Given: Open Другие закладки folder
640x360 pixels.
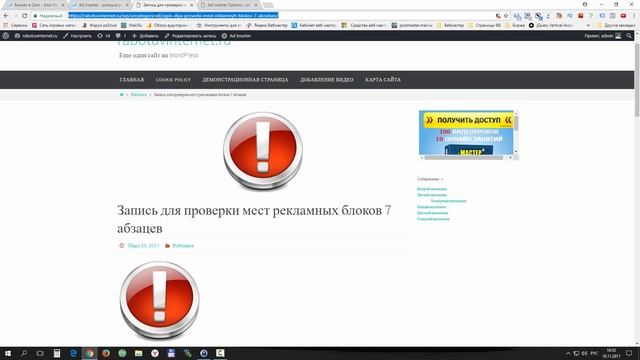Looking at the screenshot, I should (x=616, y=25).
